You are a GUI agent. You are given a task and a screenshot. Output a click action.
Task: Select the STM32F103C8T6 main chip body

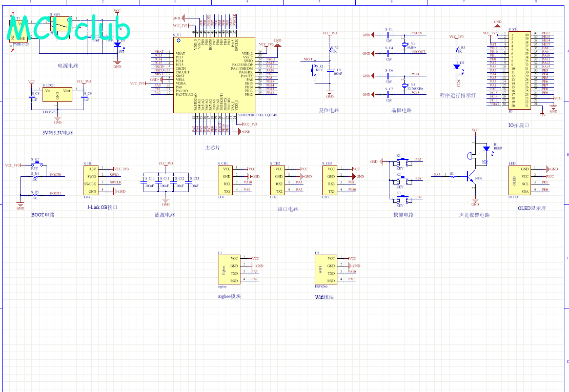214,75
